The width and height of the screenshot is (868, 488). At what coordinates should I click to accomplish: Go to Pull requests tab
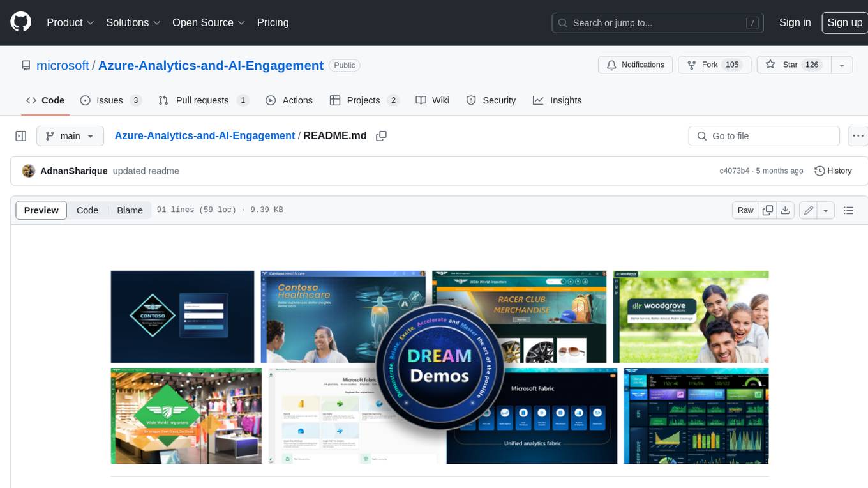202,100
